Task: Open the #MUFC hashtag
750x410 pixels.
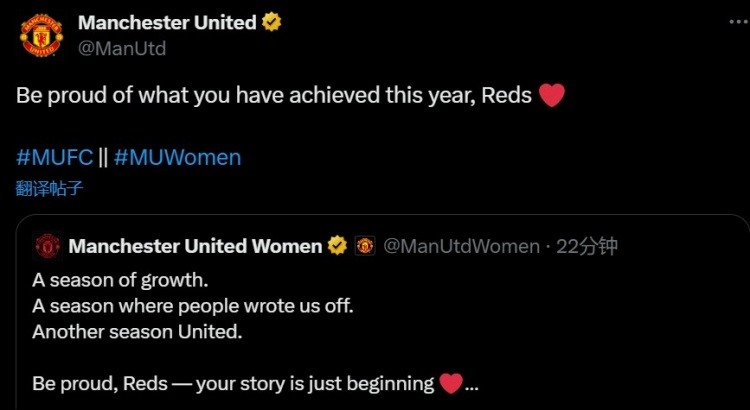Action: pyautogui.click(x=55, y=157)
